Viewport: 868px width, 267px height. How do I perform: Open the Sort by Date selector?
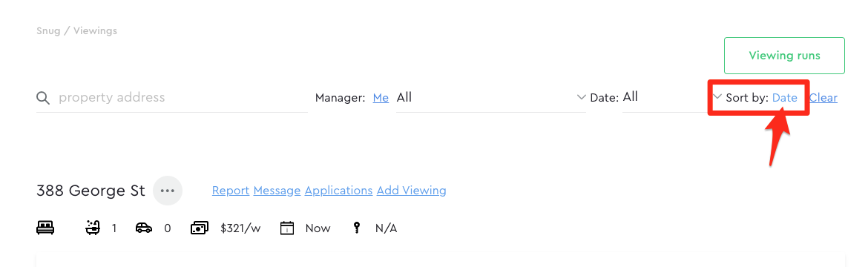pyautogui.click(x=784, y=97)
